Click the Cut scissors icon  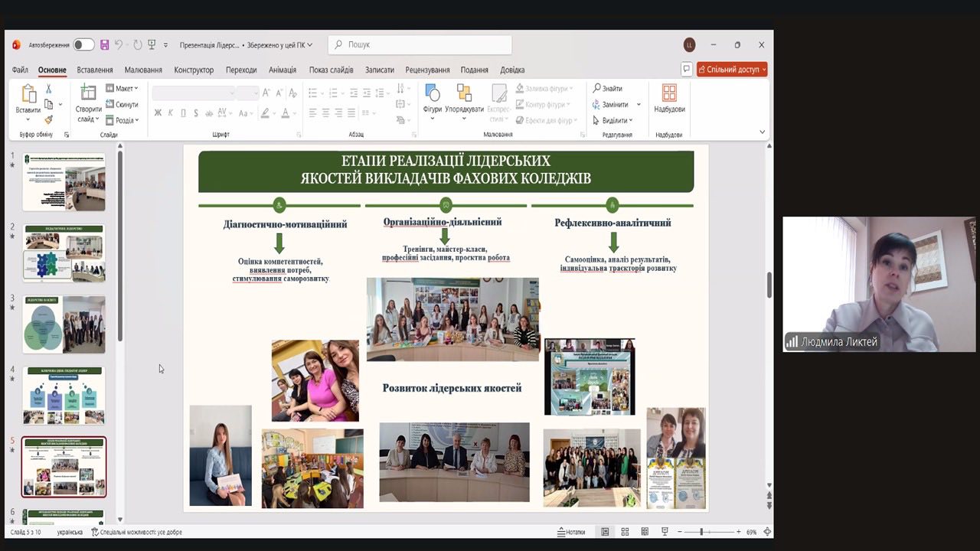pos(49,89)
